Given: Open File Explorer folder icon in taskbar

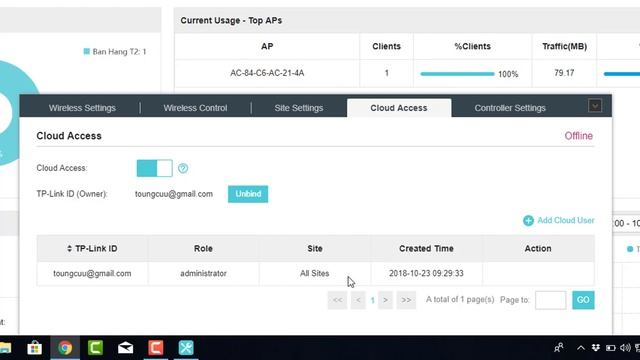Looking at the screenshot, I should (5, 348).
